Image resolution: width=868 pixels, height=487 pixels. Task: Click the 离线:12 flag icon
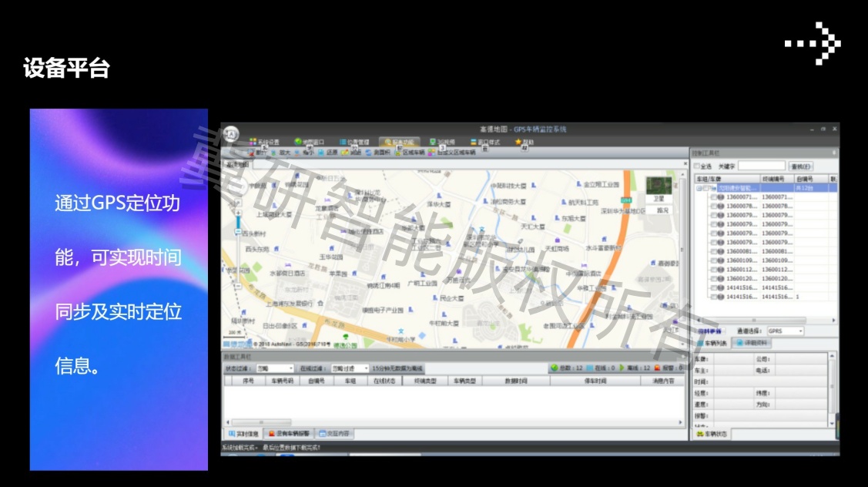[x=622, y=368]
